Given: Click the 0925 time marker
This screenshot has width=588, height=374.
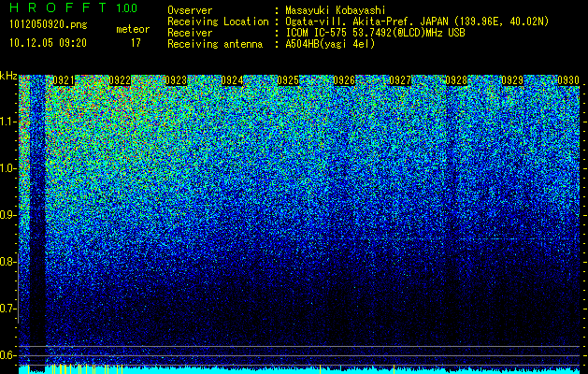Looking at the screenshot, I should pos(288,80).
